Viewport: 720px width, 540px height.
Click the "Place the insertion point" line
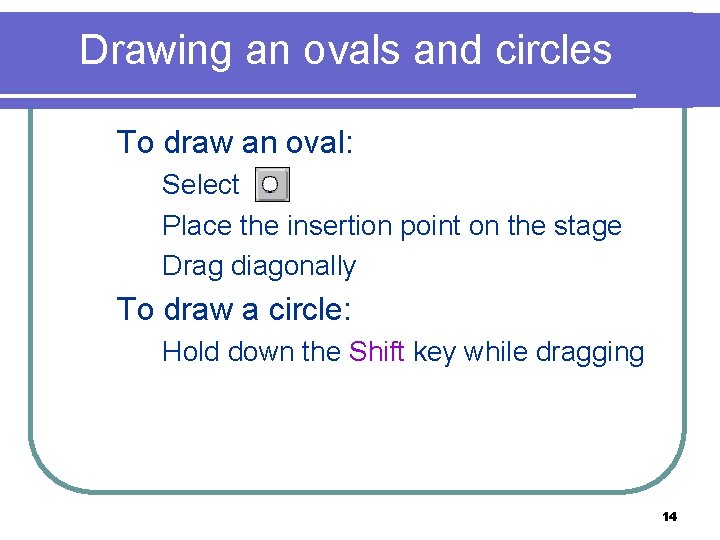pyautogui.click(x=391, y=226)
